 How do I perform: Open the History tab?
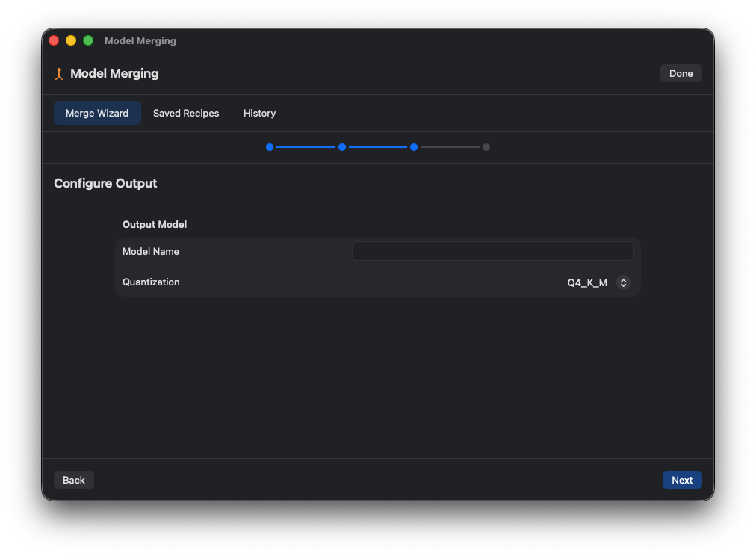click(259, 113)
